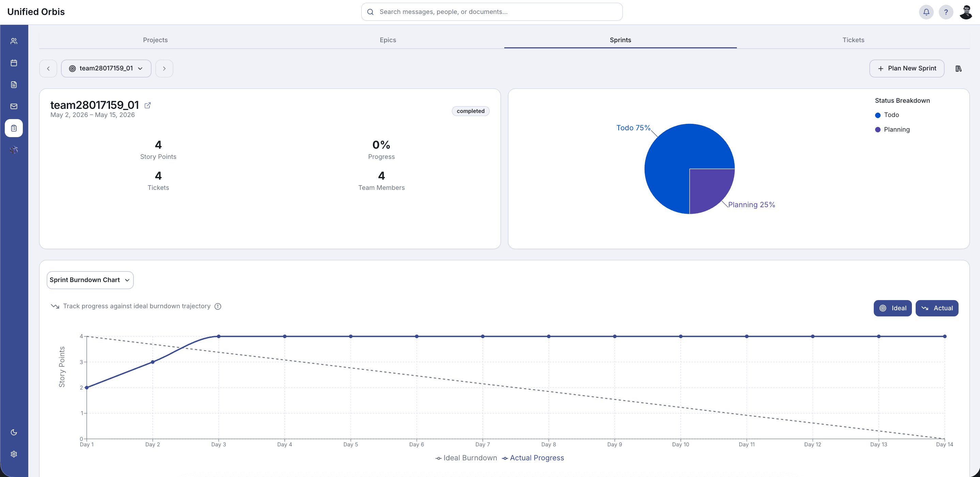Image resolution: width=980 pixels, height=477 pixels.
Task: Click the completed status badge
Action: pyautogui.click(x=471, y=111)
